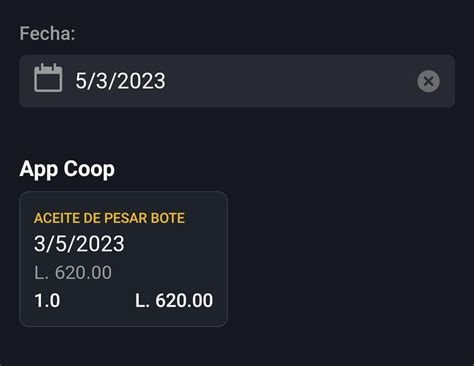Select the 5/3/2023 date value
Screen dimensions: 474x366
click(x=120, y=81)
